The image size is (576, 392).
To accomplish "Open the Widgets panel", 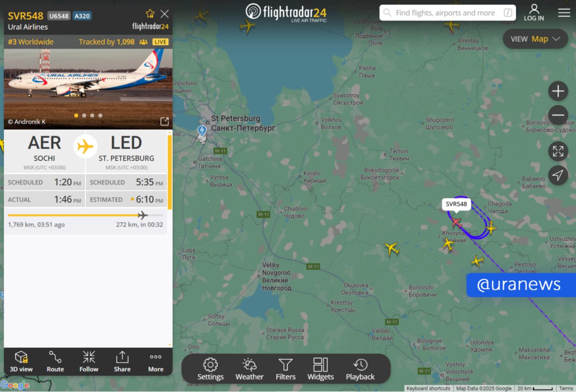I will 320,369.
